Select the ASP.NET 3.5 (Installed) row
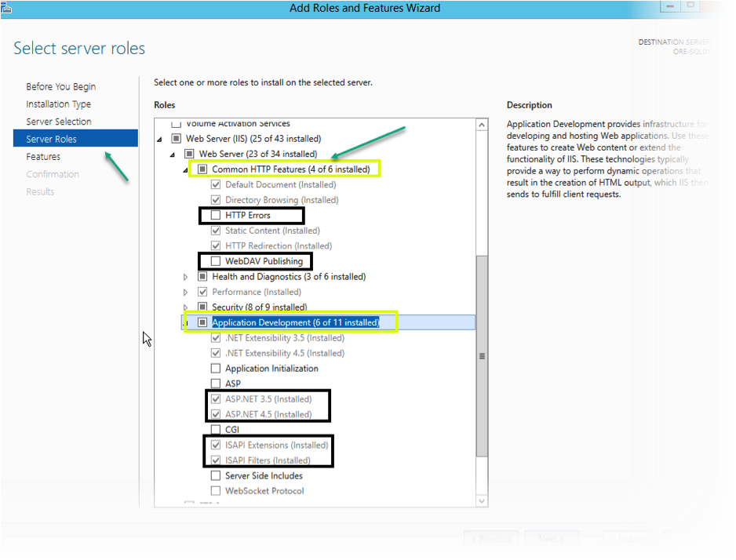The image size is (736, 560). (x=268, y=399)
